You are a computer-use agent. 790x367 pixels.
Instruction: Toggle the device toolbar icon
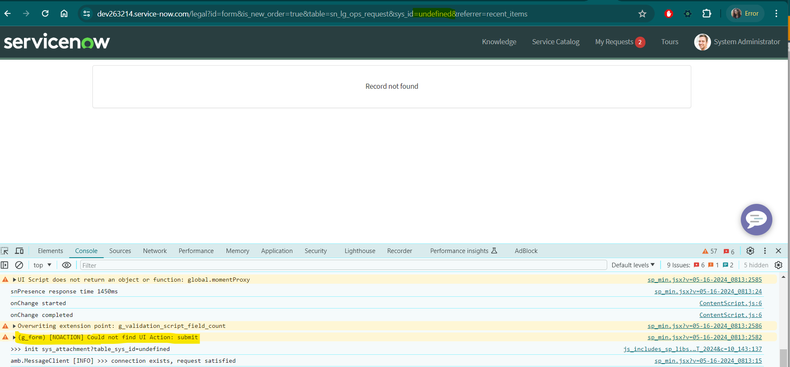pos(19,251)
